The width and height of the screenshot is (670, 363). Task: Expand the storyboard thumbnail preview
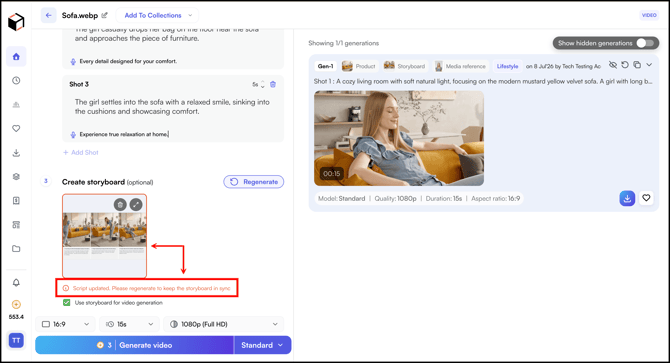click(x=136, y=205)
